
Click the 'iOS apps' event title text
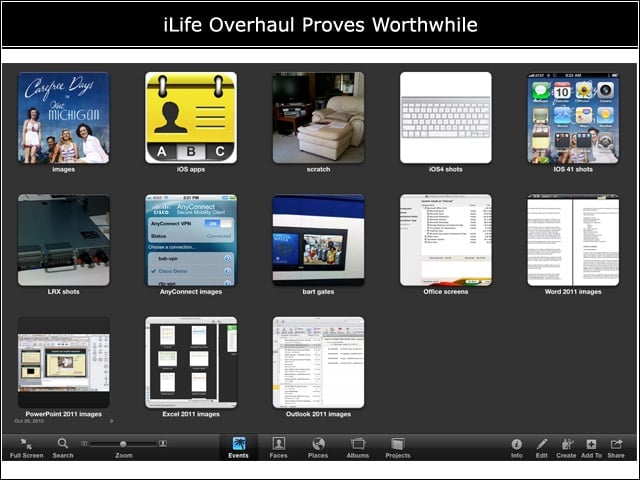(x=191, y=169)
